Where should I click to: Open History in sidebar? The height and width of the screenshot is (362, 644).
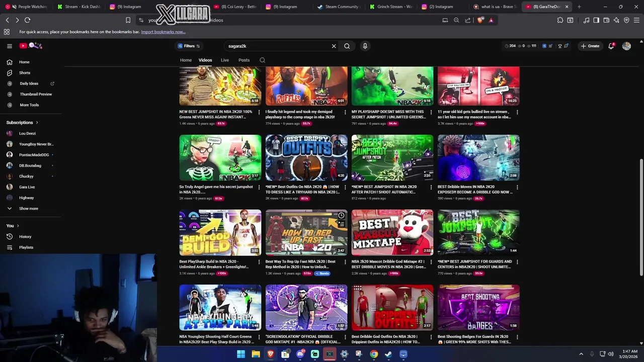(25, 236)
